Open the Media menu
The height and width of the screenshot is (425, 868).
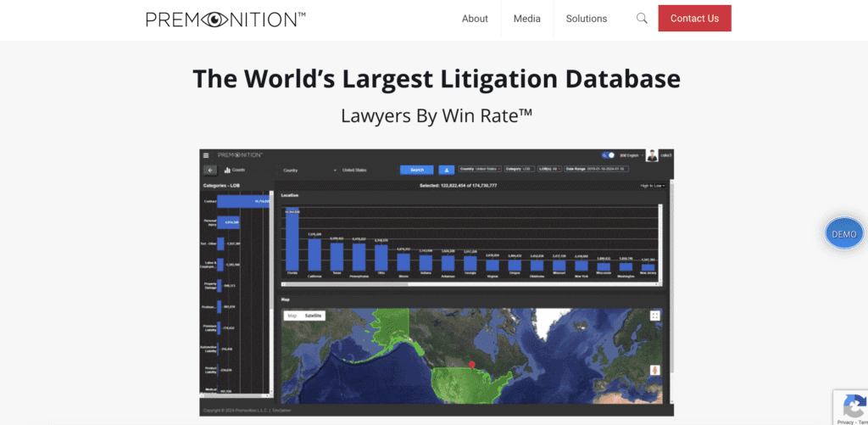tap(527, 19)
